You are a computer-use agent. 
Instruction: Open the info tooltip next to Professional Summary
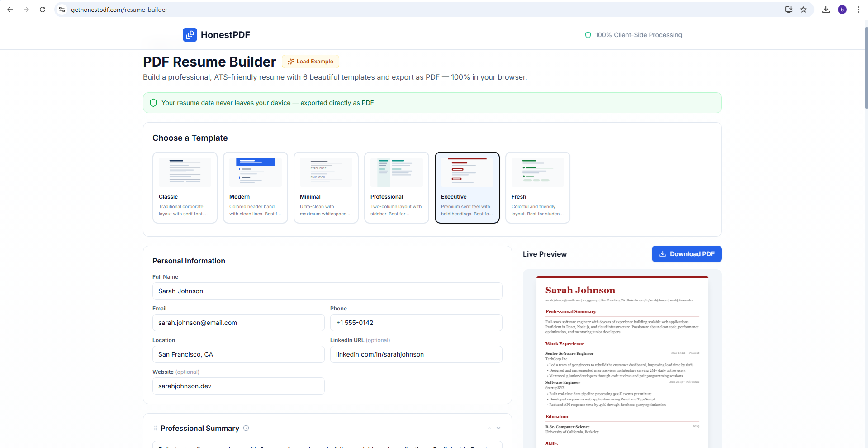click(246, 428)
